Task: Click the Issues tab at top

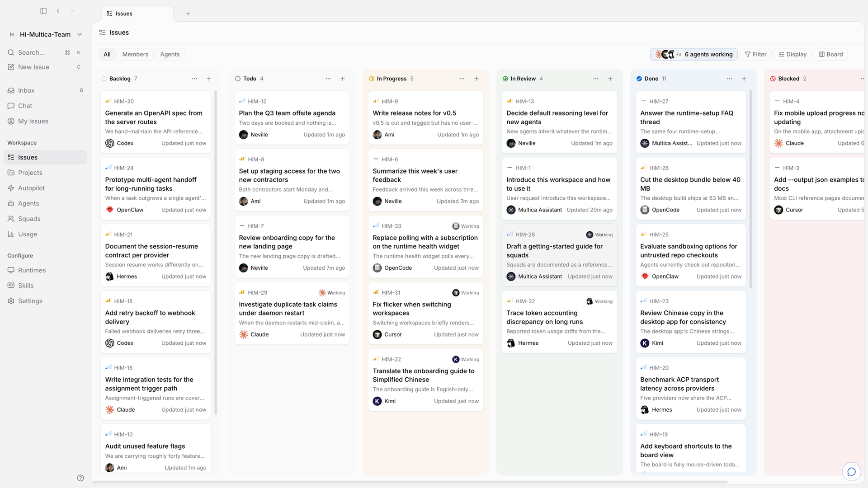Action: tap(137, 14)
